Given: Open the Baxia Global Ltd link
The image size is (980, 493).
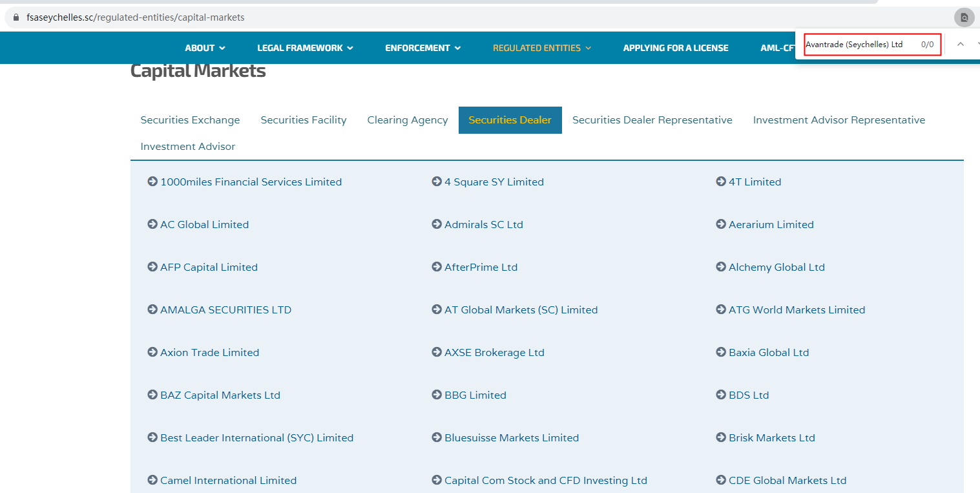Looking at the screenshot, I should (769, 353).
